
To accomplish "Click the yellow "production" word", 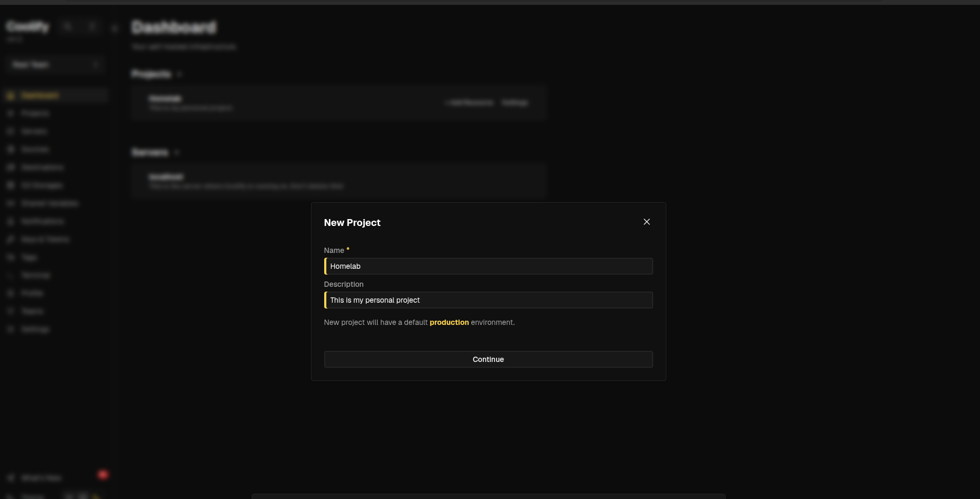I will coord(449,322).
